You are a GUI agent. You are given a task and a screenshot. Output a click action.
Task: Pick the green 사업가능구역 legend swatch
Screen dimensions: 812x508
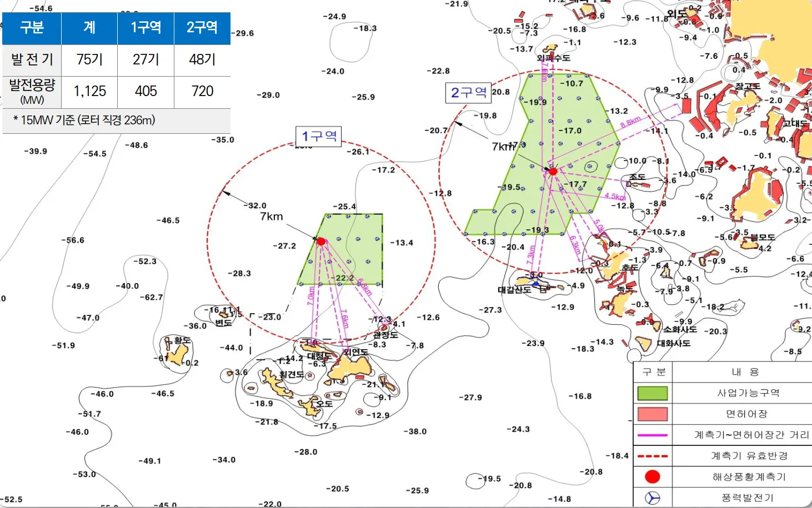point(653,394)
